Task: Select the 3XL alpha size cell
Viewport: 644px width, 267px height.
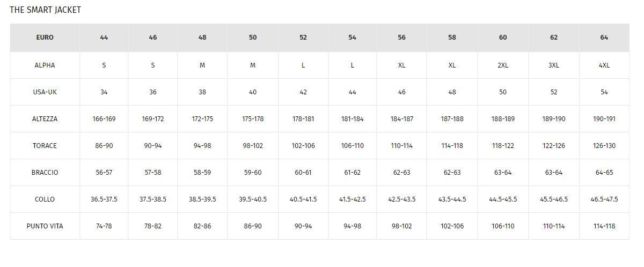Action: coord(553,65)
